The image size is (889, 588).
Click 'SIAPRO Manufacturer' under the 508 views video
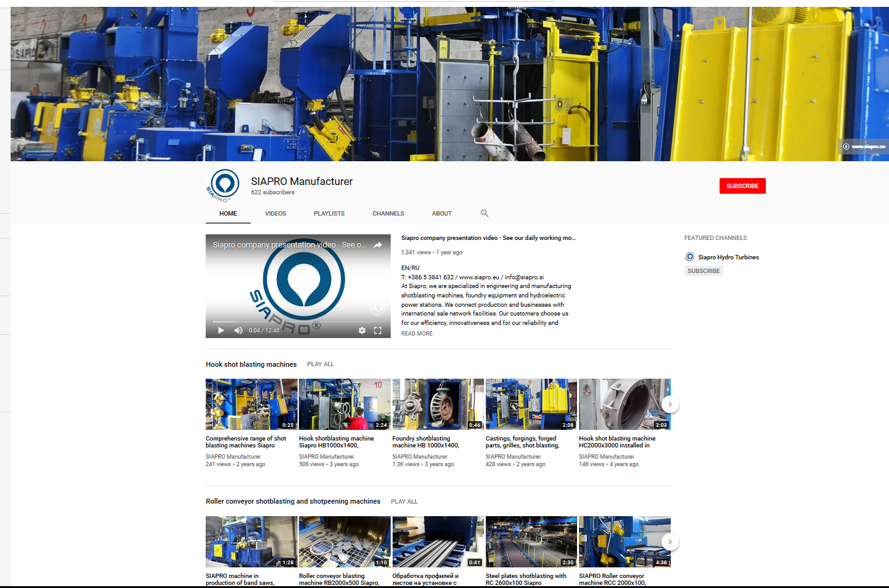coord(326,457)
